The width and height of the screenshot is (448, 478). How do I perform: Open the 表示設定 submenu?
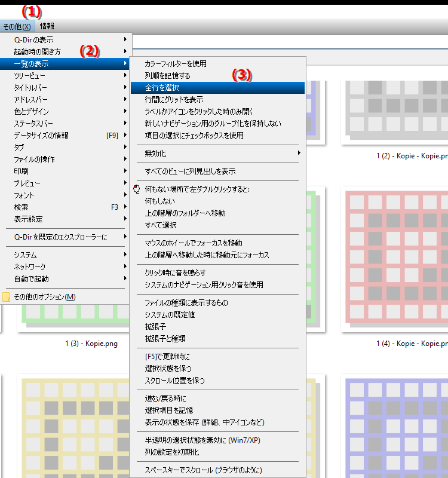tap(66, 219)
